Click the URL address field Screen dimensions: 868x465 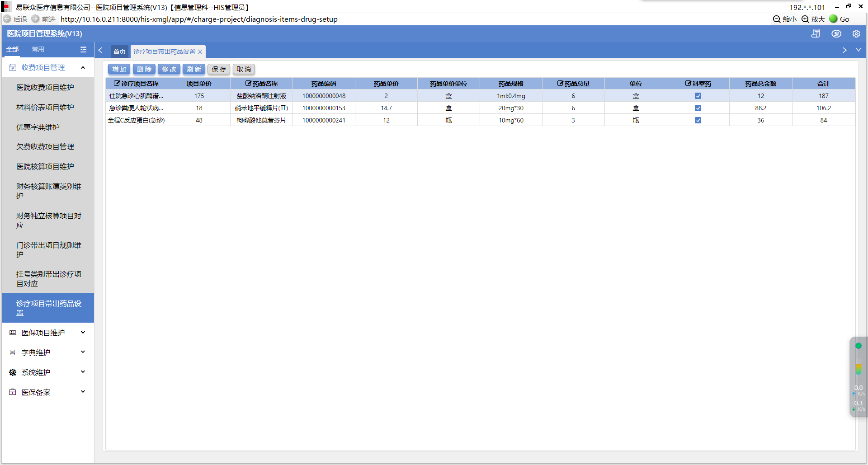[x=199, y=19]
